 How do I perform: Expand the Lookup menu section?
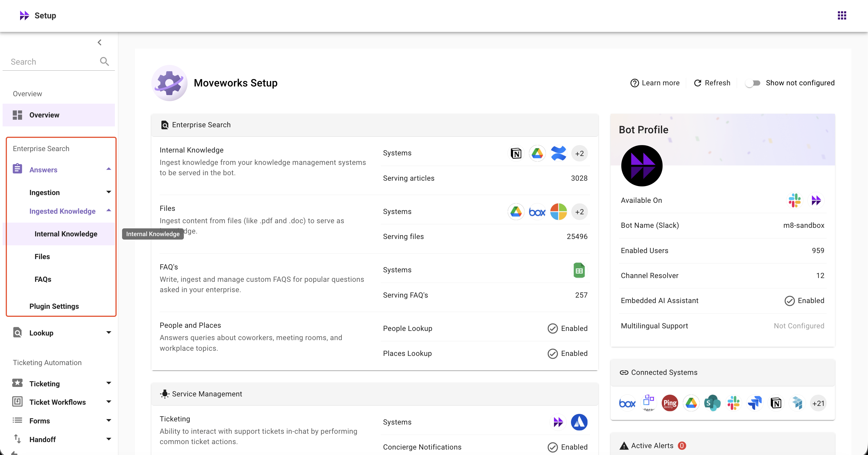point(109,333)
